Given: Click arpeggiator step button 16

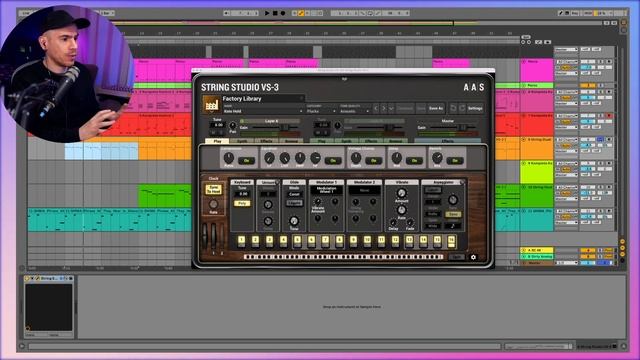Looking at the screenshot, I should (x=451, y=241).
